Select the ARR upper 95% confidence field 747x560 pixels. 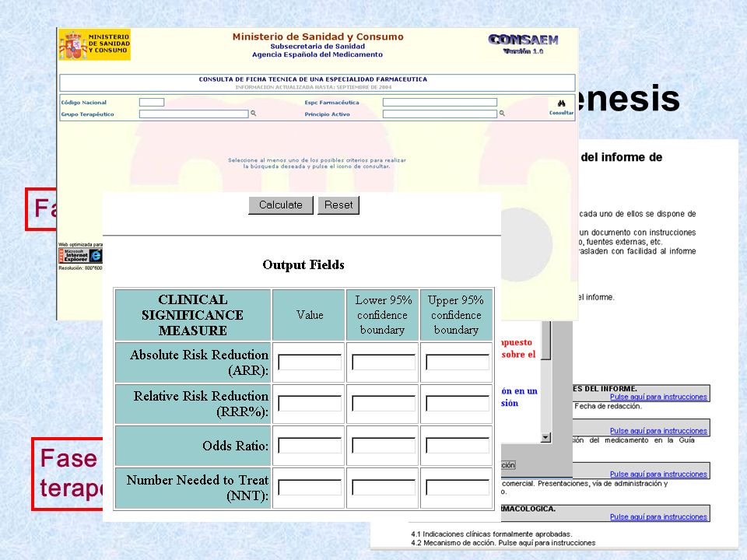point(458,362)
